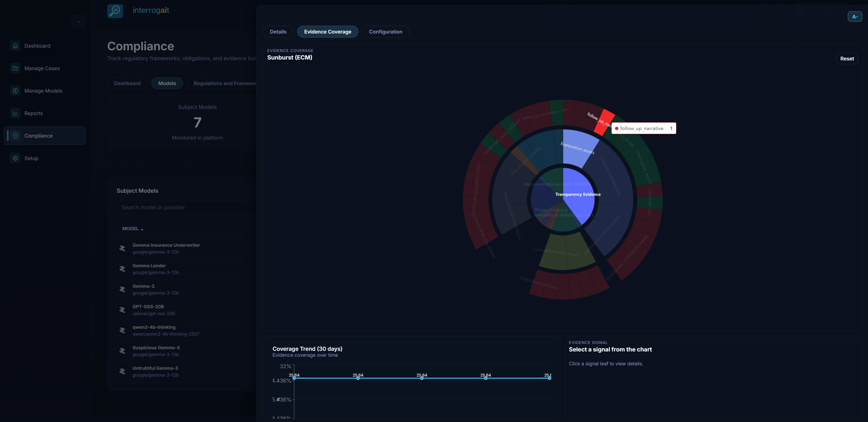The image size is (868, 422).
Task: Click the Manage Cases sidebar icon
Action: [15, 68]
